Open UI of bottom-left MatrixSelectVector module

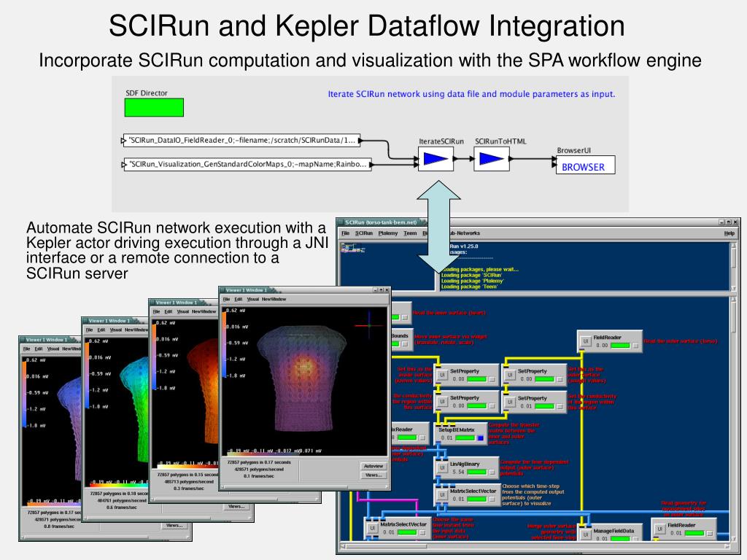point(372,529)
